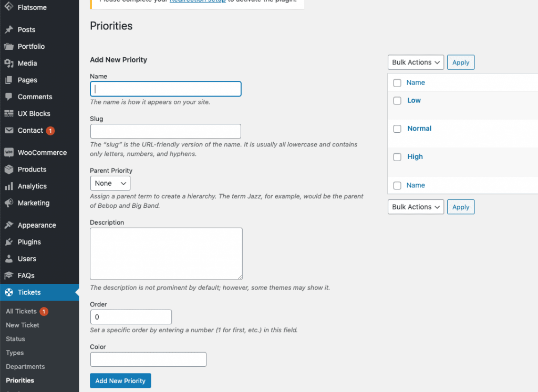
Task: Toggle the High priority checkbox
Action: 397,157
